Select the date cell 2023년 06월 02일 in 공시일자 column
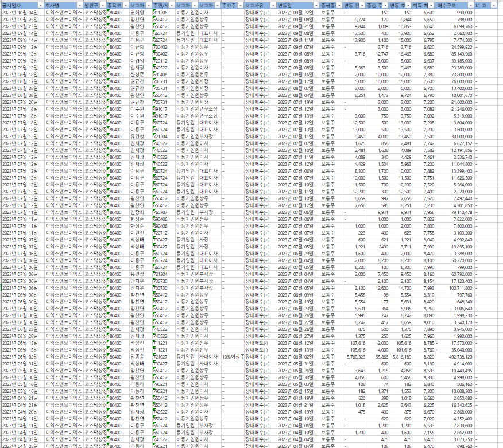Viewport: 503px width, 448px height. (22, 357)
